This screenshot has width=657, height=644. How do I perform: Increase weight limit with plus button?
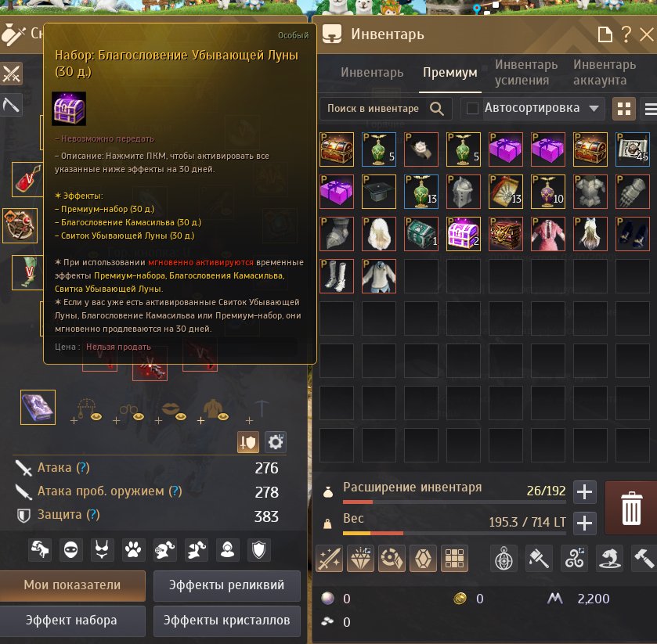click(x=584, y=523)
